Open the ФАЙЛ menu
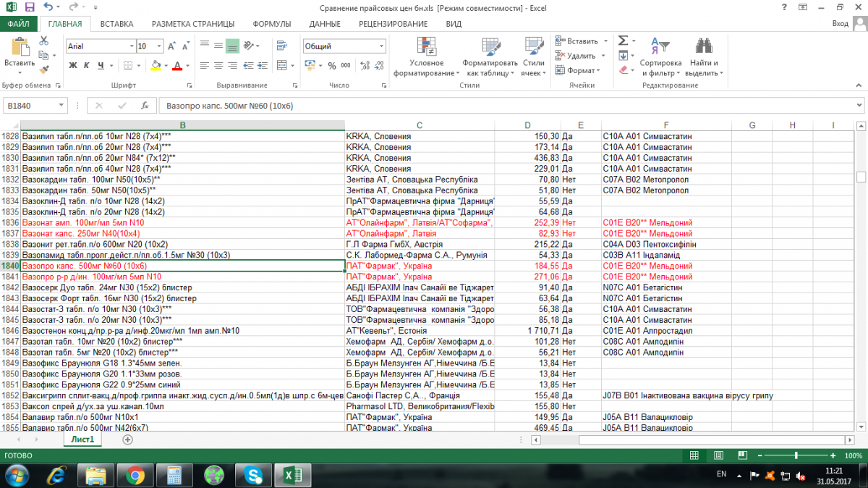Image resolution: width=868 pixels, height=488 pixels. coord(18,24)
